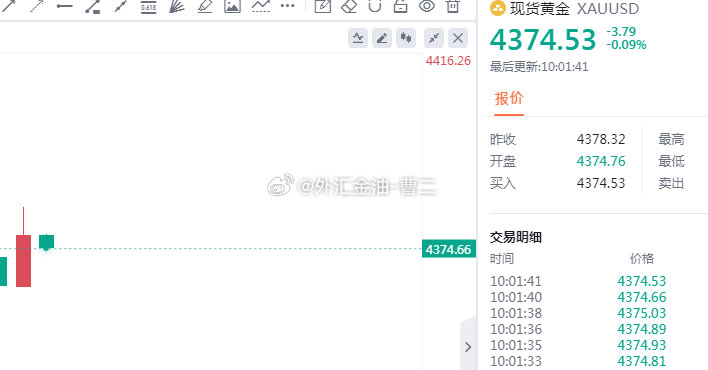Toggle drawings visibility with eye icon
Image resolution: width=708 pixels, height=370 pixels.
pos(427,6)
